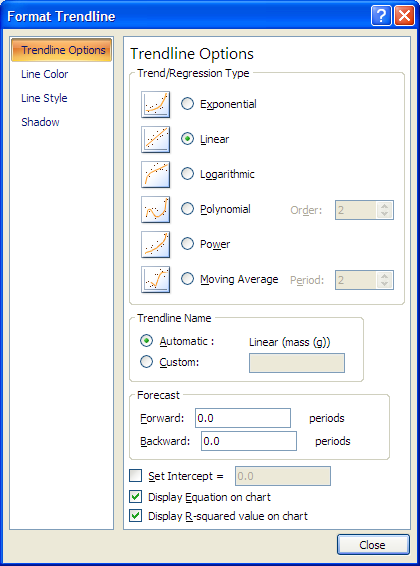The width and height of the screenshot is (420, 566).
Task: Click the Linear trendline chart icon
Action: pos(156,139)
